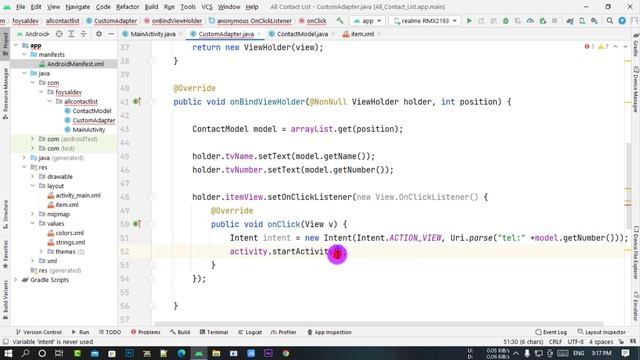Open Resource Manager side panel
The image size is (640, 360).
[5, 94]
